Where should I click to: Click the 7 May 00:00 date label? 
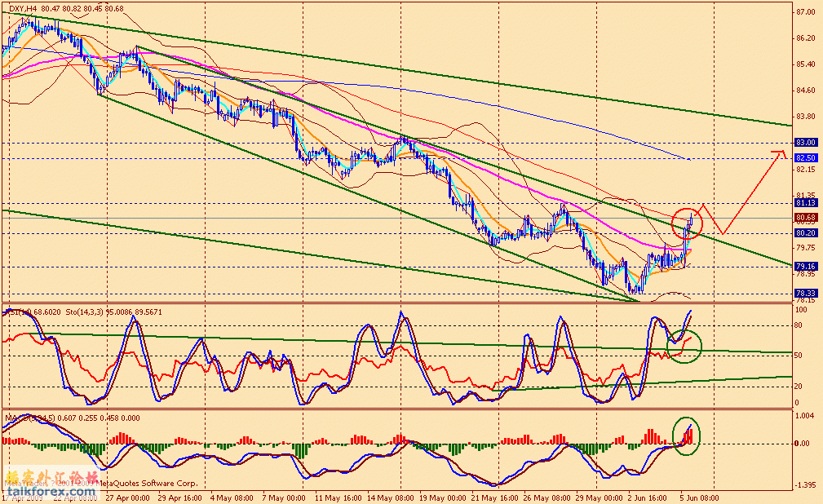click(284, 497)
